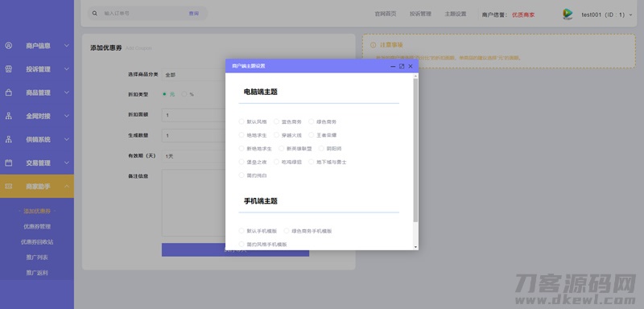Click the 查询 search button
644x309 pixels.
tap(194, 14)
